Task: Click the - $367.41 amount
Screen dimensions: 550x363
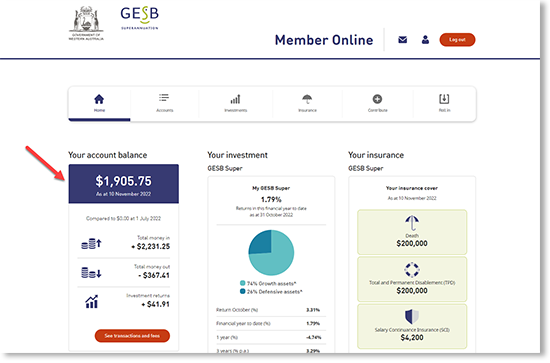Action: (154, 276)
